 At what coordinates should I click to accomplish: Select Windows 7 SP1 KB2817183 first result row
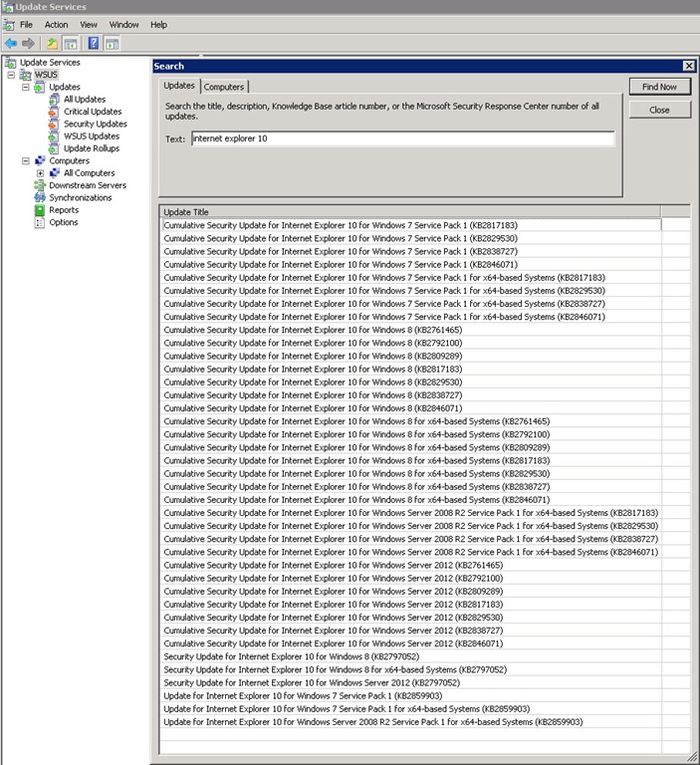pyautogui.click(x=410, y=225)
